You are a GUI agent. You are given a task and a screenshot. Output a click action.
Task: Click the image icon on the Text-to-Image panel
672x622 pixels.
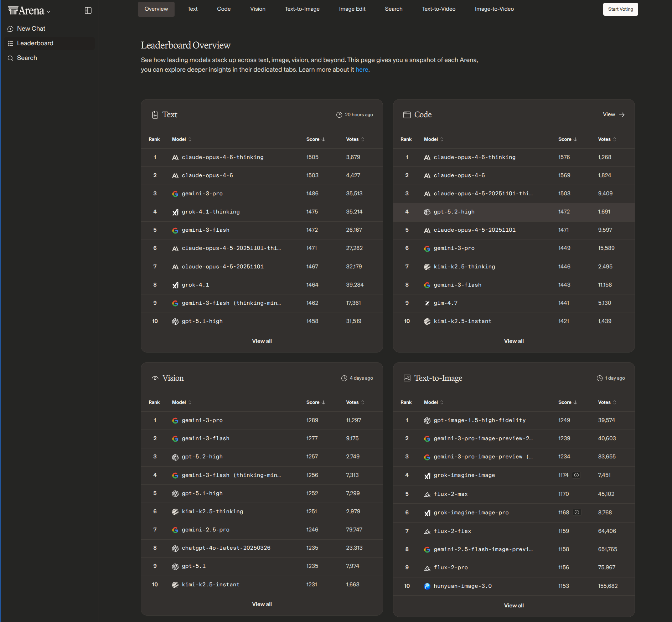point(407,378)
